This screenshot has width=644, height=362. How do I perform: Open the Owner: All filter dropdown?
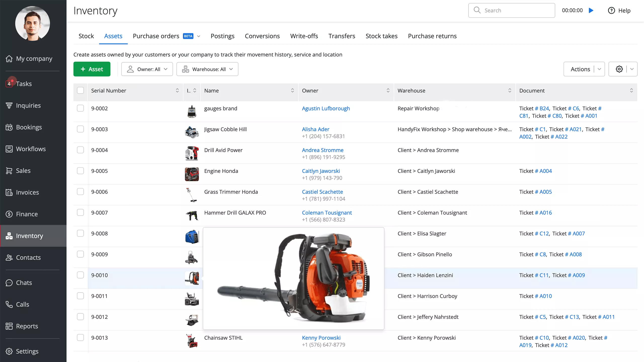[x=147, y=69]
